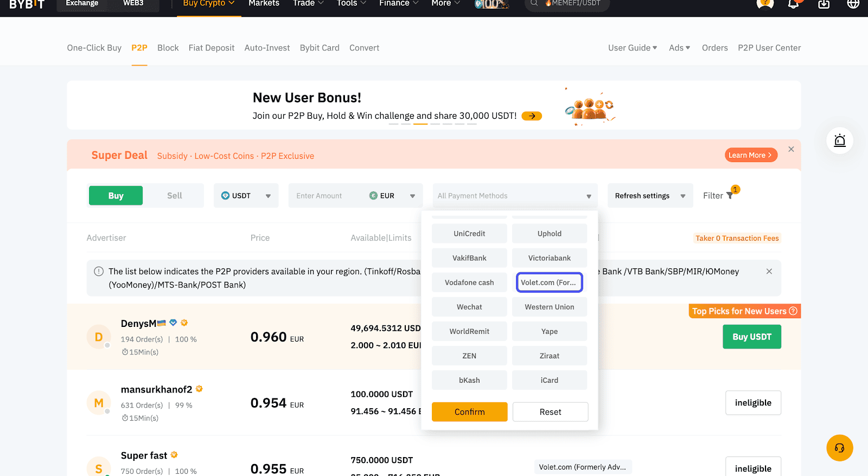This screenshot has width=868, height=476.
Task: Select Vodafone cash payment method
Action: 469,282
